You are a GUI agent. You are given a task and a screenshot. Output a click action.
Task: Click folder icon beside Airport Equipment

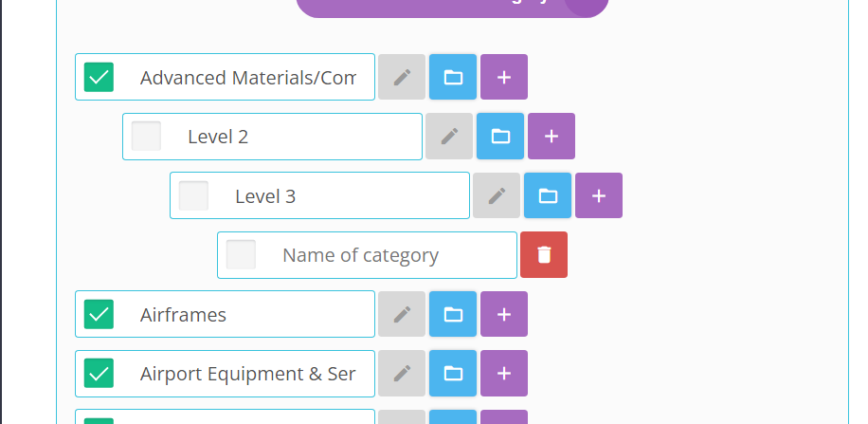coord(453,374)
